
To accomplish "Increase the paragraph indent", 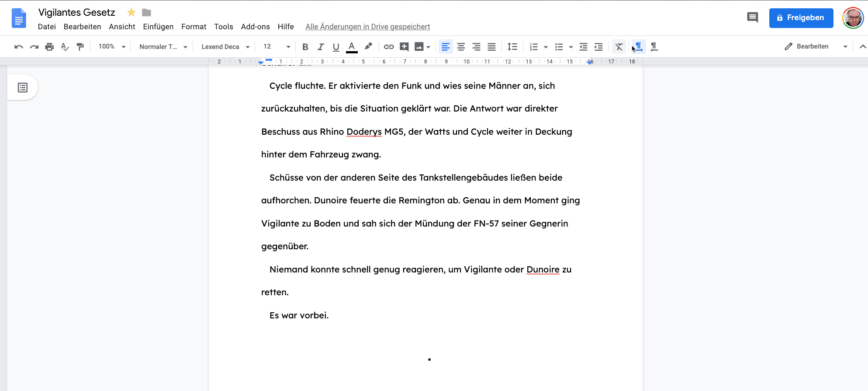I will 598,47.
